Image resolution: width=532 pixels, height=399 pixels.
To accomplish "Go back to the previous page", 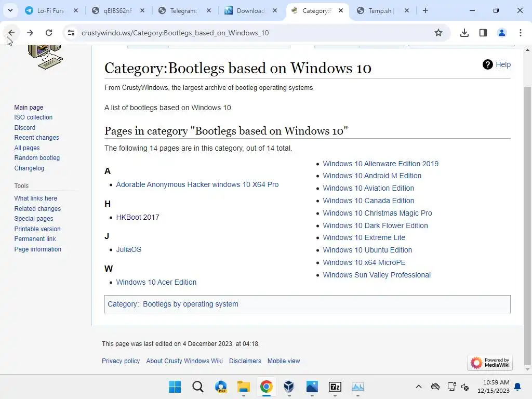I will tap(11, 33).
